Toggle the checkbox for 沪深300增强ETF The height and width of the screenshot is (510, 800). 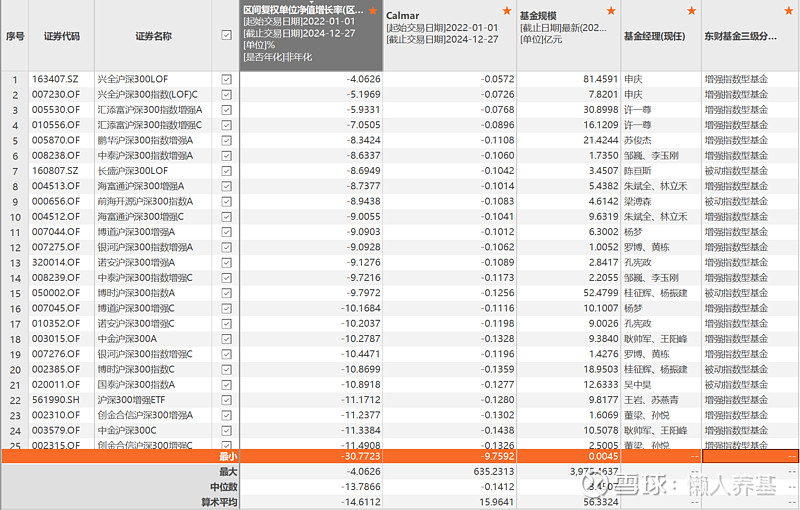[x=227, y=400]
